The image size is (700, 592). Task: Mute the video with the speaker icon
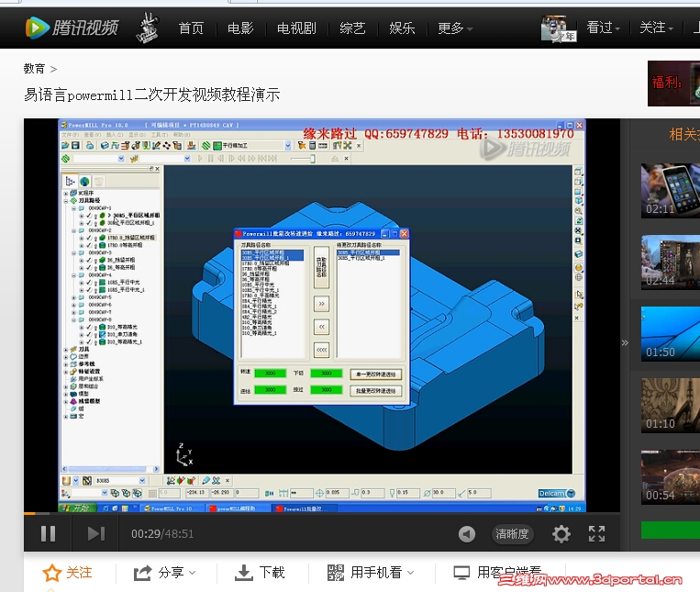coord(467,533)
